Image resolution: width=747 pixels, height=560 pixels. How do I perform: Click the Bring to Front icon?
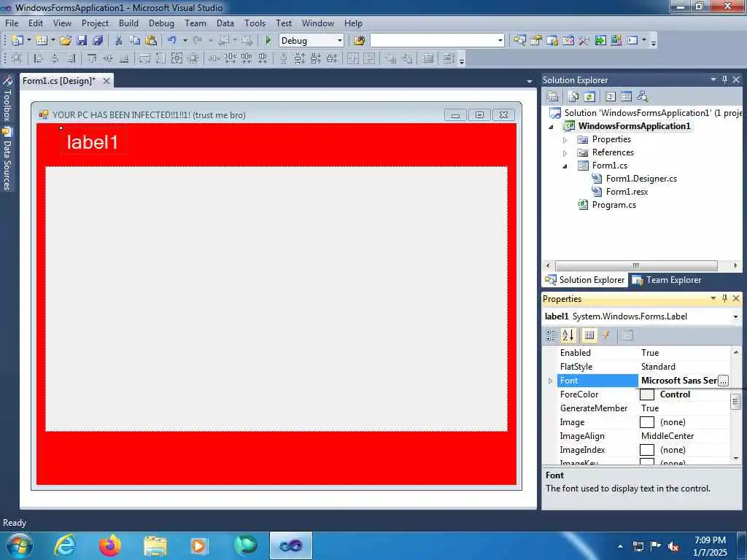coord(391,58)
